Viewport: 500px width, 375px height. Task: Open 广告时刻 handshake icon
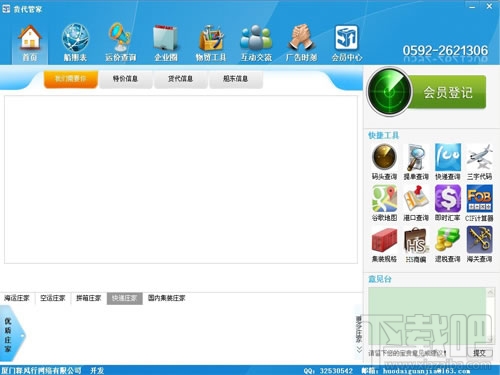pyautogui.click(x=301, y=42)
